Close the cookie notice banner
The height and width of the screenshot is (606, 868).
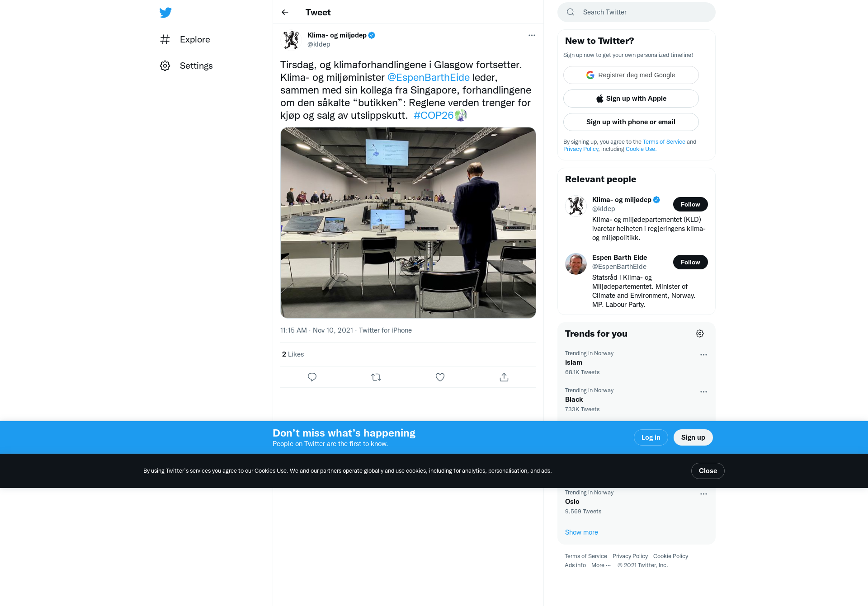tap(708, 471)
